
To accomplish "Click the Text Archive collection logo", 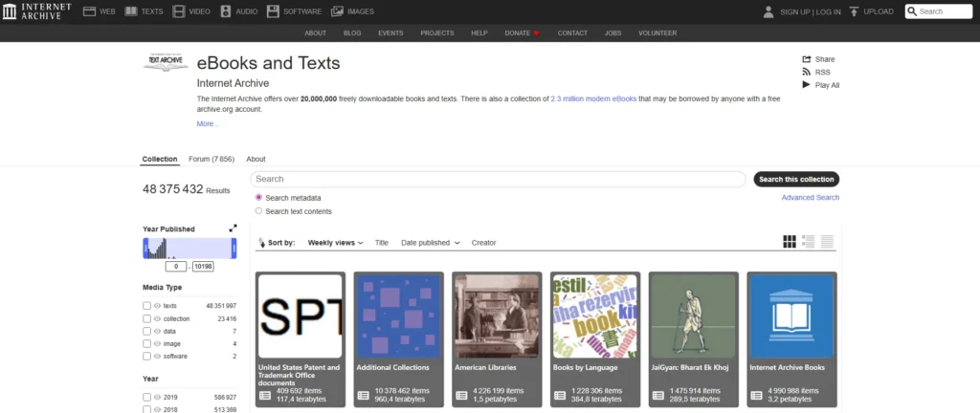I will [166, 61].
